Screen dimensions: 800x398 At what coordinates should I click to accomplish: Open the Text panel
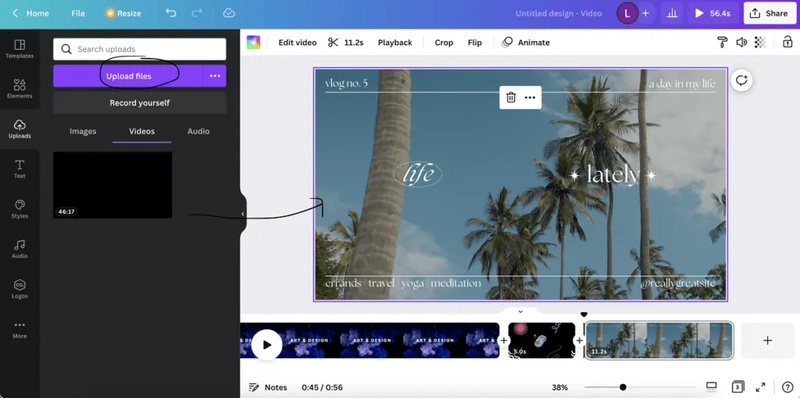[19, 169]
